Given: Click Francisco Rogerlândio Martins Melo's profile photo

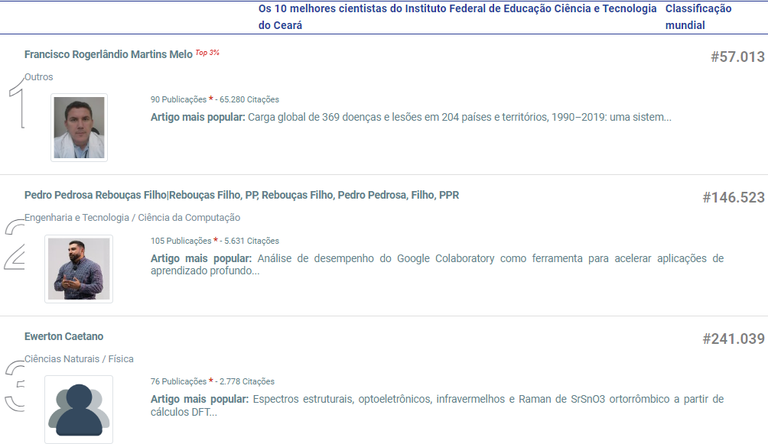Looking at the screenshot, I should click(x=79, y=127).
